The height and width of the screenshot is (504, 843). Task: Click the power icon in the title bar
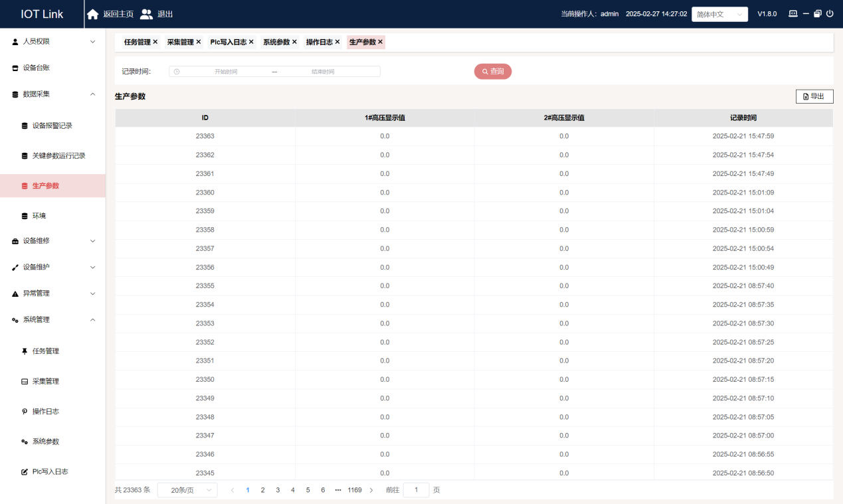(x=830, y=13)
